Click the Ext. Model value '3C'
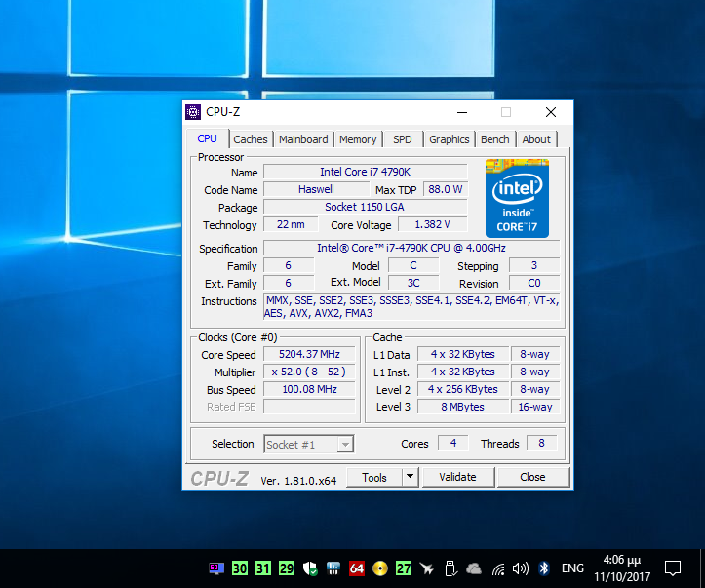This screenshot has height=588, width=705. tap(413, 283)
